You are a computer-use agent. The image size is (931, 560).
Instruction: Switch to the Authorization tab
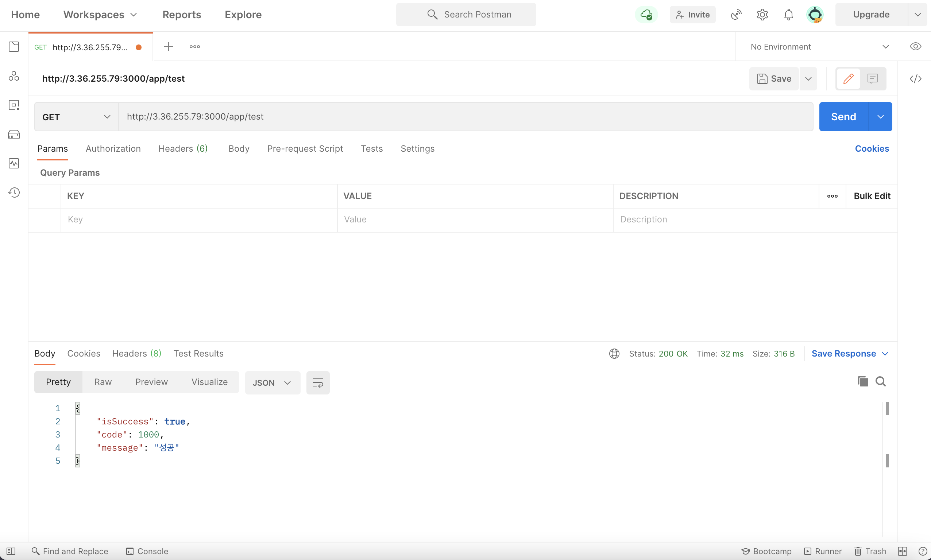(x=113, y=149)
